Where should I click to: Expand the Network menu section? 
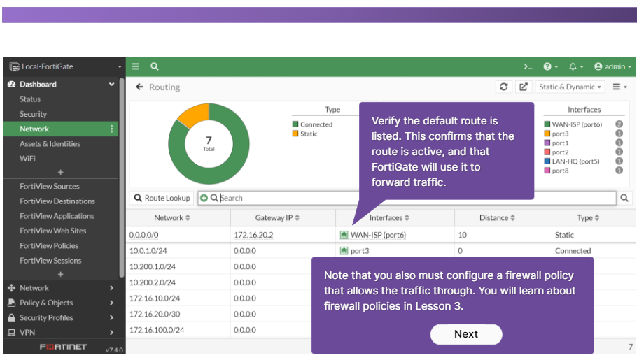tap(61, 288)
